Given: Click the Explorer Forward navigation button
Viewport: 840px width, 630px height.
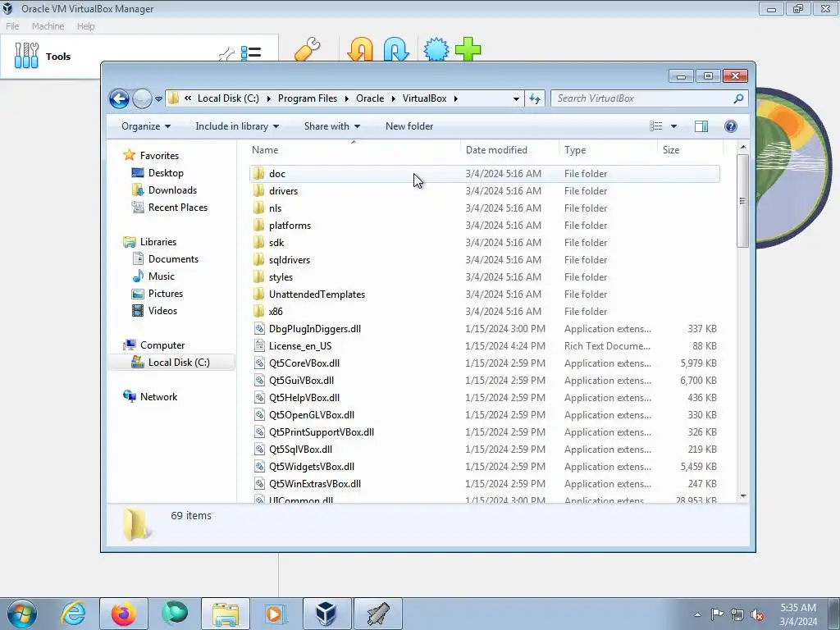Looking at the screenshot, I should (141, 98).
